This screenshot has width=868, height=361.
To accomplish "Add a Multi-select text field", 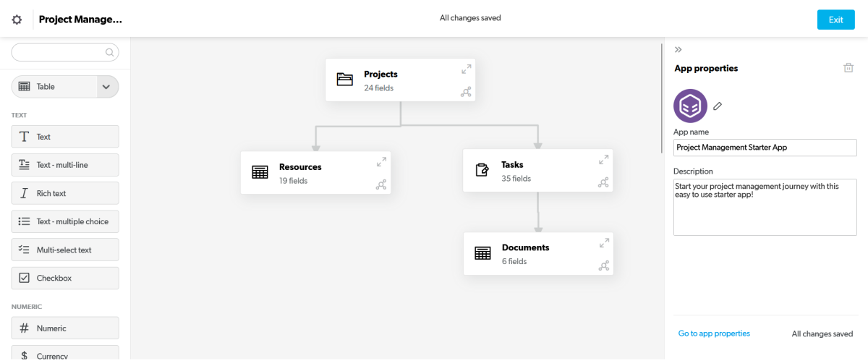I will point(65,250).
